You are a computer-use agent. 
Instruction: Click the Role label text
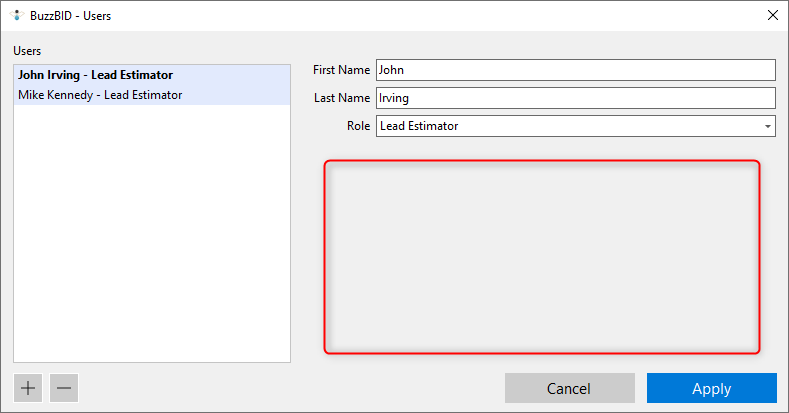(357, 126)
